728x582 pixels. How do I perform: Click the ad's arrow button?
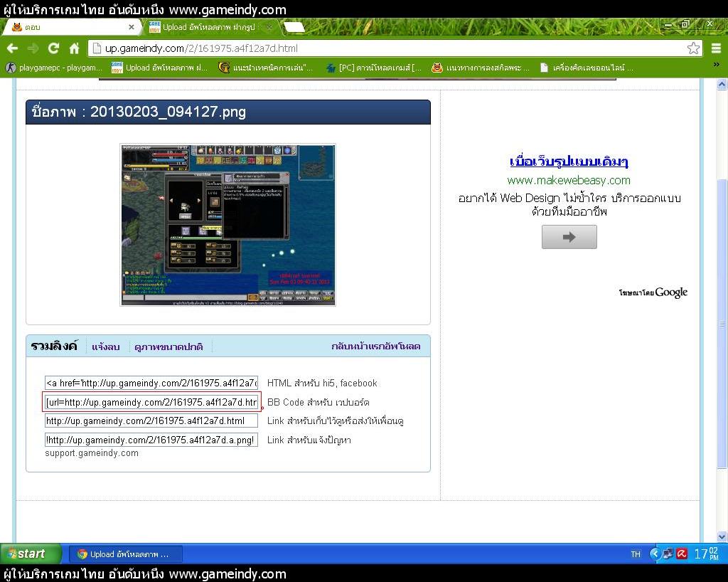[569, 237]
